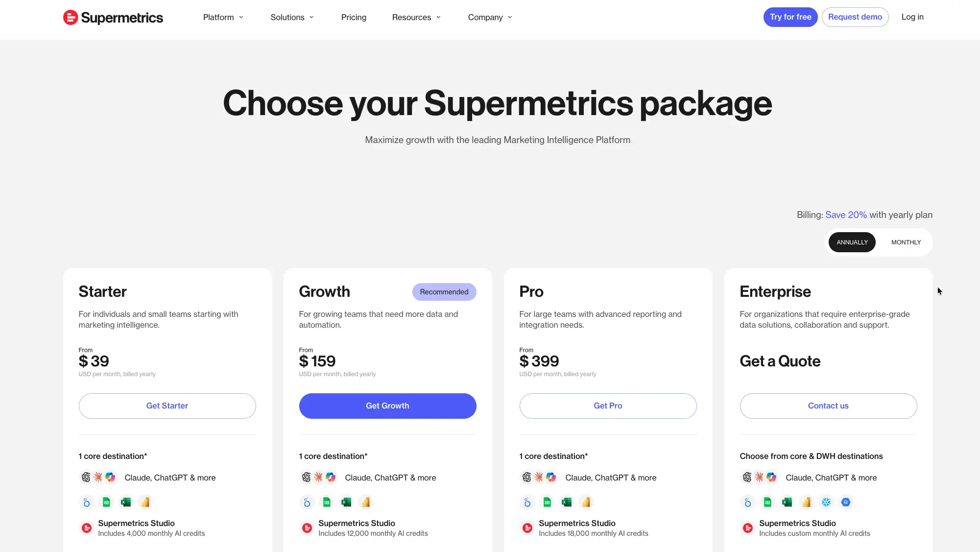Image resolution: width=980 pixels, height=552 pixels.
Task: Click the Snowflake icon in Enterprise plan
Action: click(x=826, y=502)
